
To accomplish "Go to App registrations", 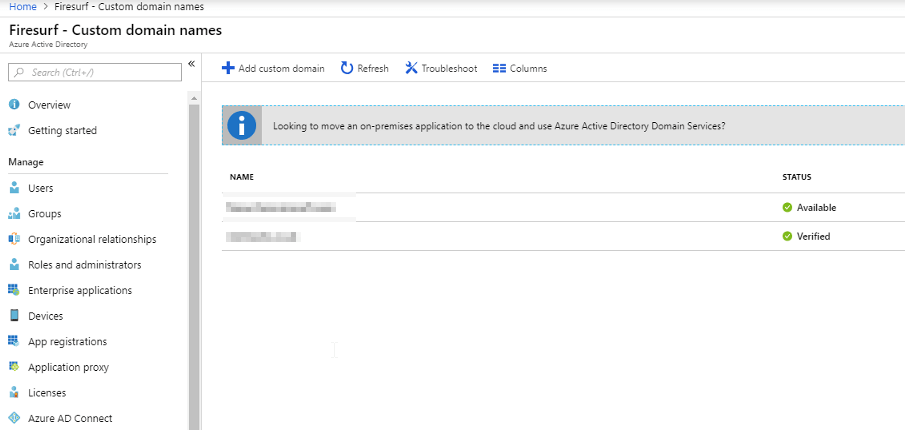I will 68,342.
